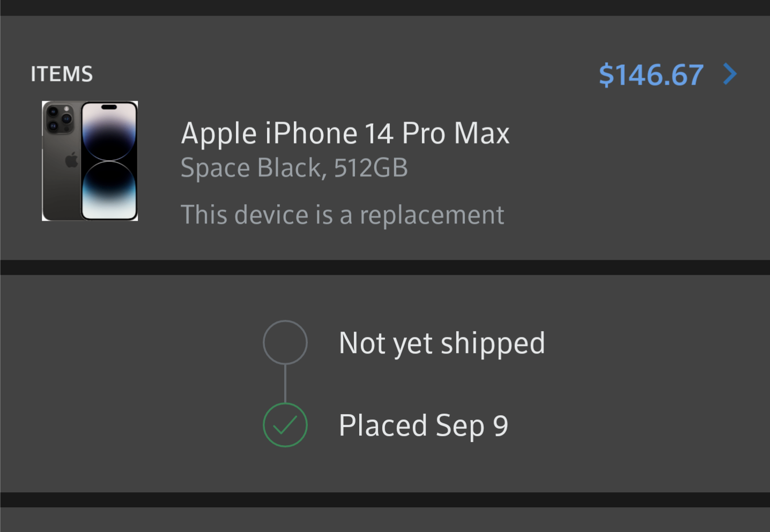This screenshot has width=770, height=532.
Task: Tap the ITEMS section header
Action: (62, 74)
